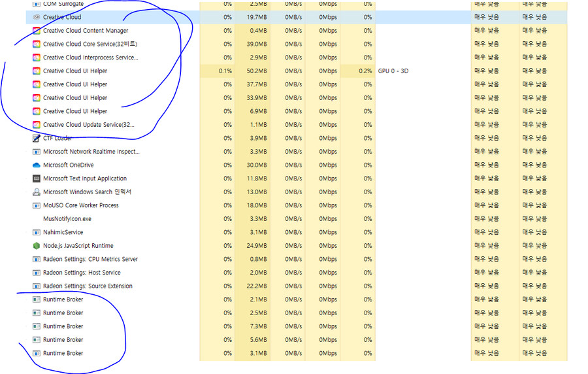Image resolution: width=588 pixels, height=374 pixels.
Task: Select MoUSO Core Worker Process name
Action: 80,205
